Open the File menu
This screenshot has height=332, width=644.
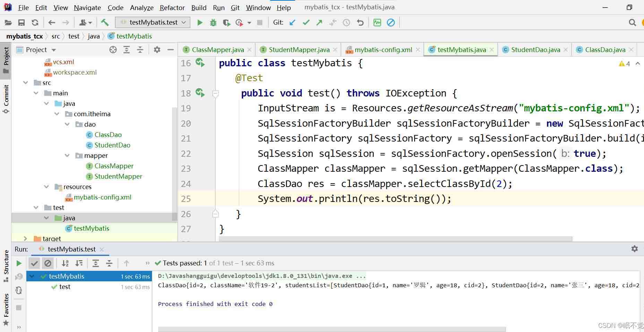tap(23, 7)
